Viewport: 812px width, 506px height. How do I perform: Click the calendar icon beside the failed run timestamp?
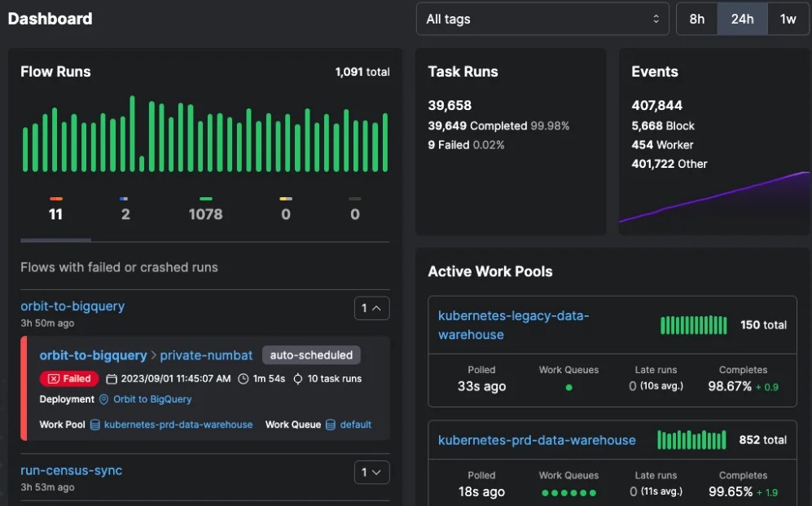(x=110, y=378)
